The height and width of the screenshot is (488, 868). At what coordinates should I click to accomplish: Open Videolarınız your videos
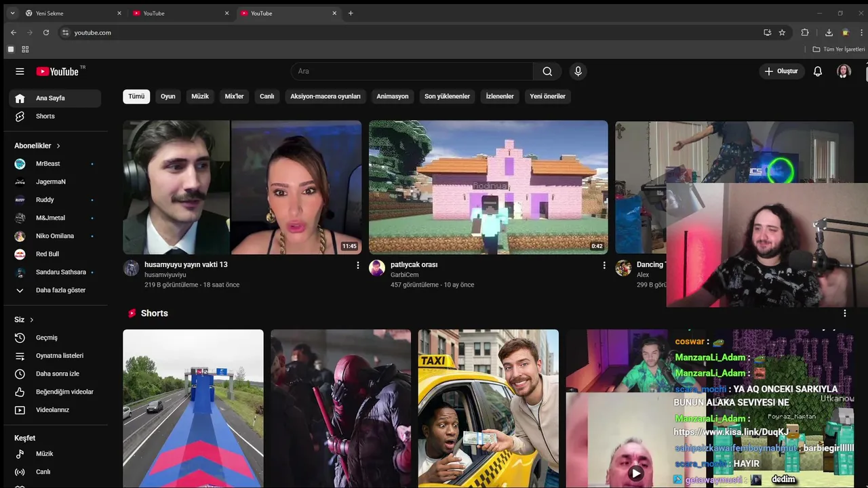coord(55,410)
